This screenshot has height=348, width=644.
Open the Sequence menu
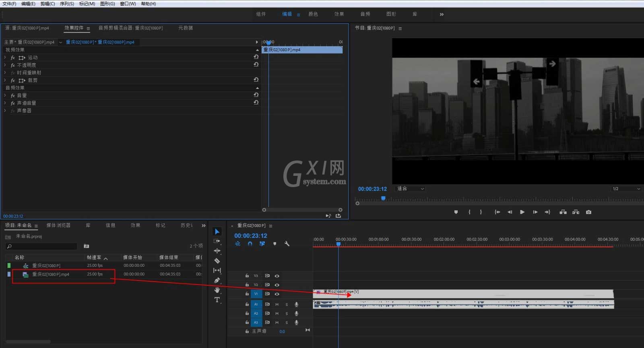click(67, 4)
